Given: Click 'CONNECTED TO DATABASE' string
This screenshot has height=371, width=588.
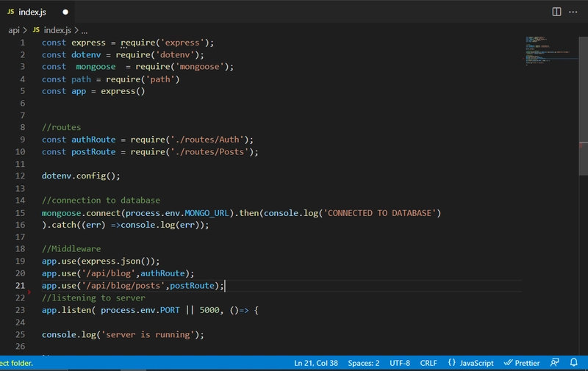Looking at the screenshot, I should pos(379,213).
